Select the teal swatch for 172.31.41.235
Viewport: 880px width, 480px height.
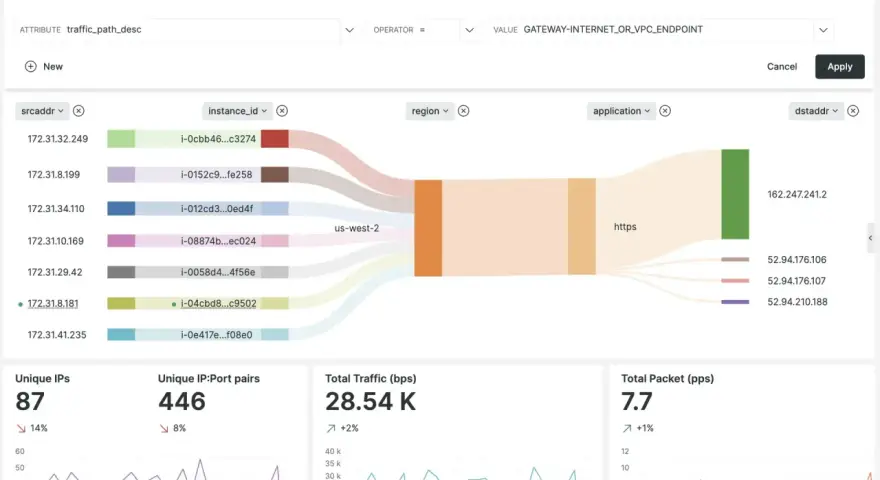tap(121, 335)
